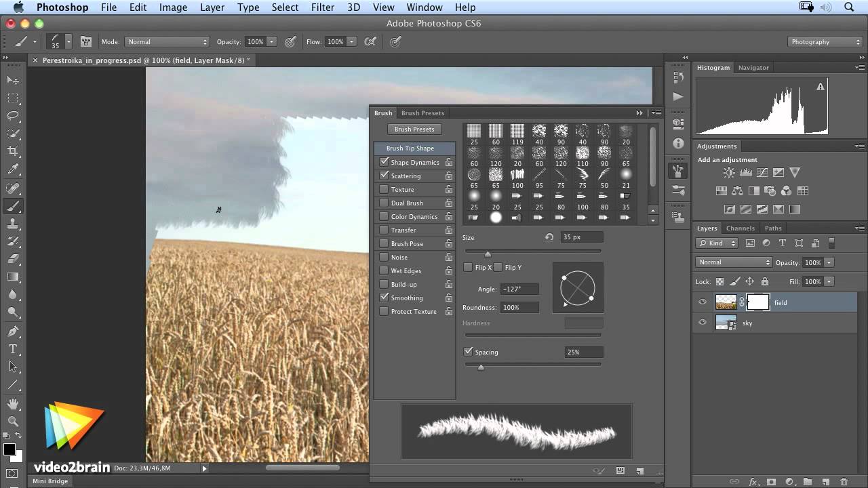
Task: Click the Angle input field
Action: (x=519, y=289)
